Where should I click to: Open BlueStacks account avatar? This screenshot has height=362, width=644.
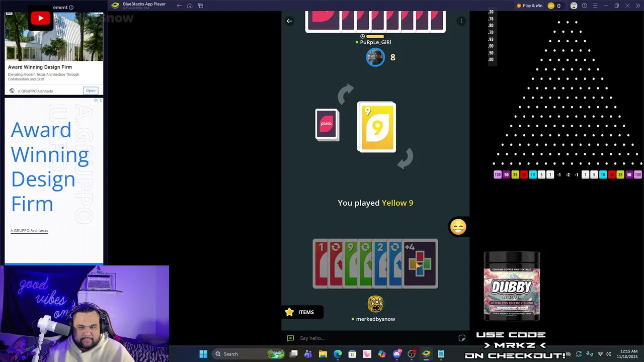click(x=574, y=6)
